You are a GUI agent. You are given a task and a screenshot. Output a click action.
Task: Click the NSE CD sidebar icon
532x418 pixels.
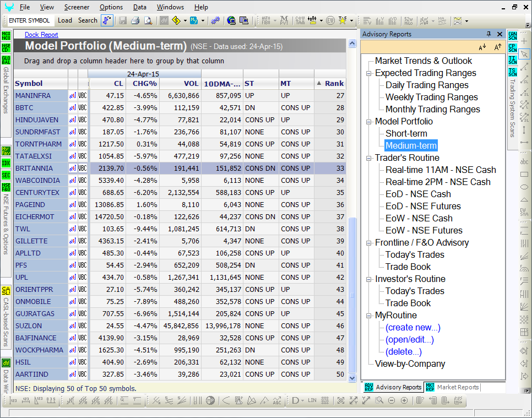(6, 48)
